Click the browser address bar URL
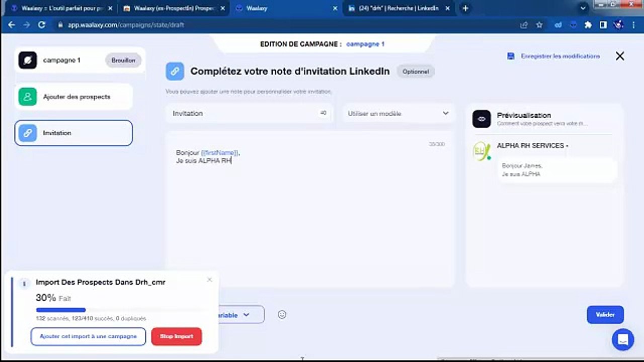This screenshot has width=644, height=362. click(x=126, y=24)
